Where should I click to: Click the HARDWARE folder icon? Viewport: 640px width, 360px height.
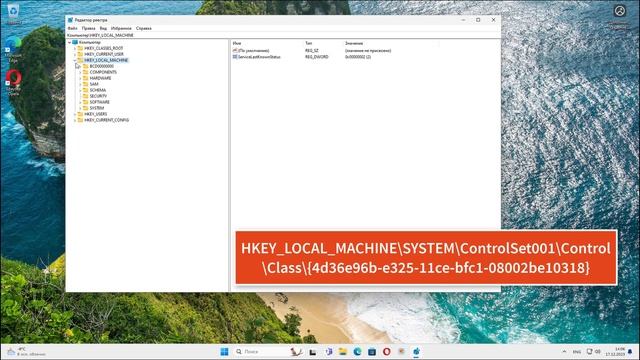pyautogui.click(x=85, y=78)
